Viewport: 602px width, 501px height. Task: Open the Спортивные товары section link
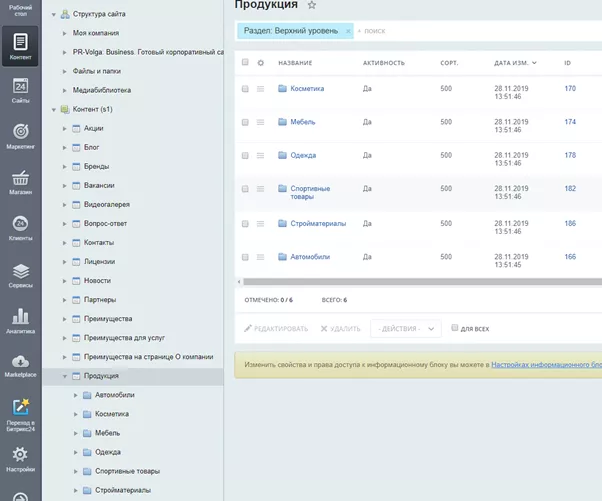(x=310, y=193)
